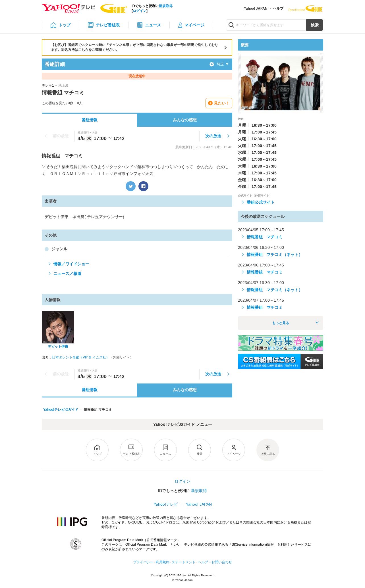Go to lower 次の放送 link

pos(217,374)
